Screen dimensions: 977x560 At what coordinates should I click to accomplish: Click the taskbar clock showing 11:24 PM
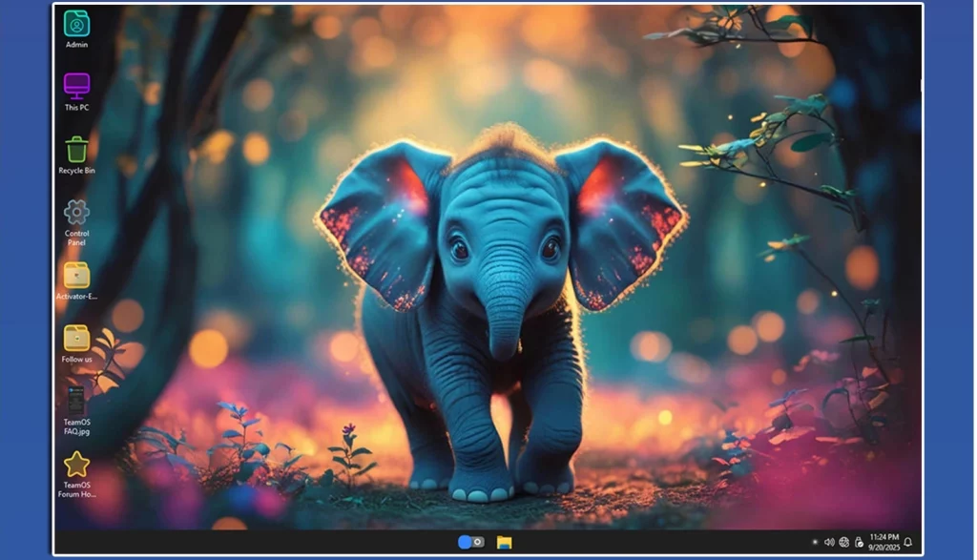tap(883, 537)
